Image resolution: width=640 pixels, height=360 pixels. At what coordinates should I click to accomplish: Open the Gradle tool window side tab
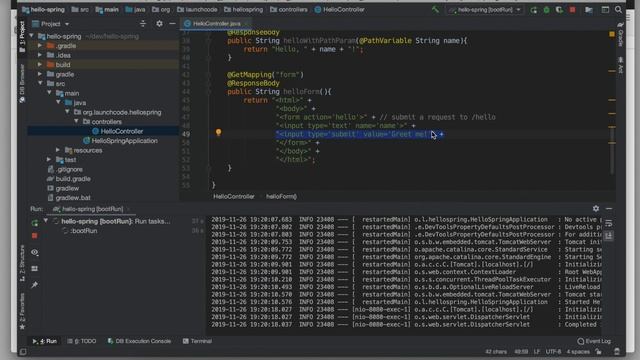620,35
